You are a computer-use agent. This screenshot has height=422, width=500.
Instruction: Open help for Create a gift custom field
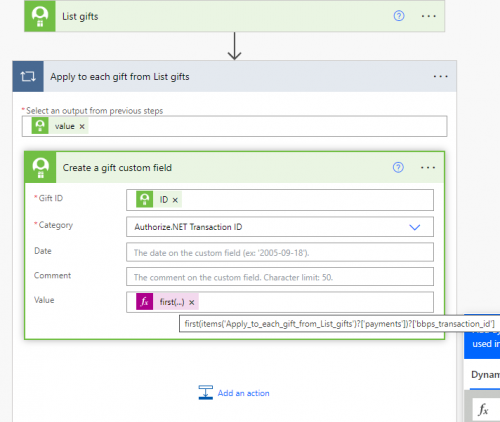coord(398,167)
